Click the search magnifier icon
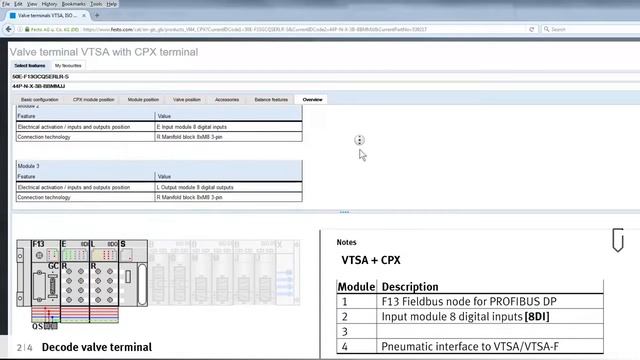640x360 pixels. tap(546, 29)
